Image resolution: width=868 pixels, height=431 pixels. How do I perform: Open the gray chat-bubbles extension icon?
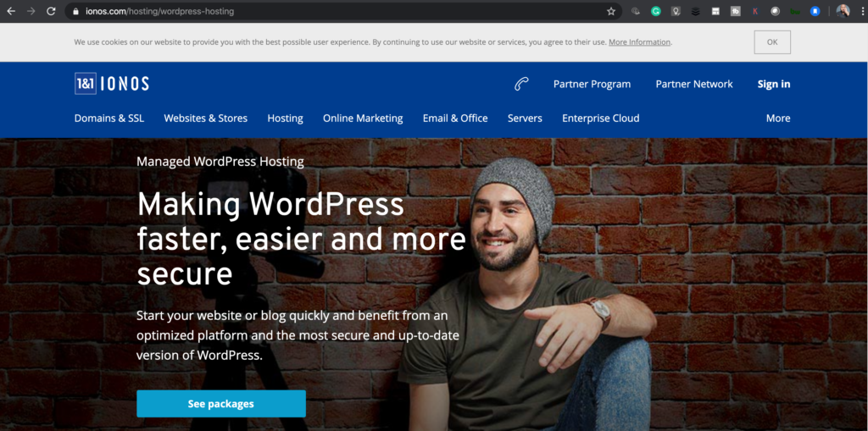coord(636,11)
